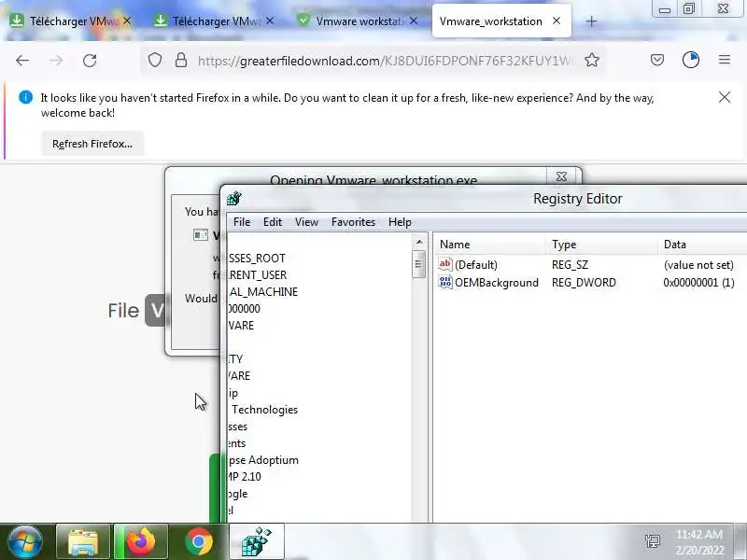Click the (Default) string value icon
The height and width of the screenshot is (560, 747).
coord(445,264)
